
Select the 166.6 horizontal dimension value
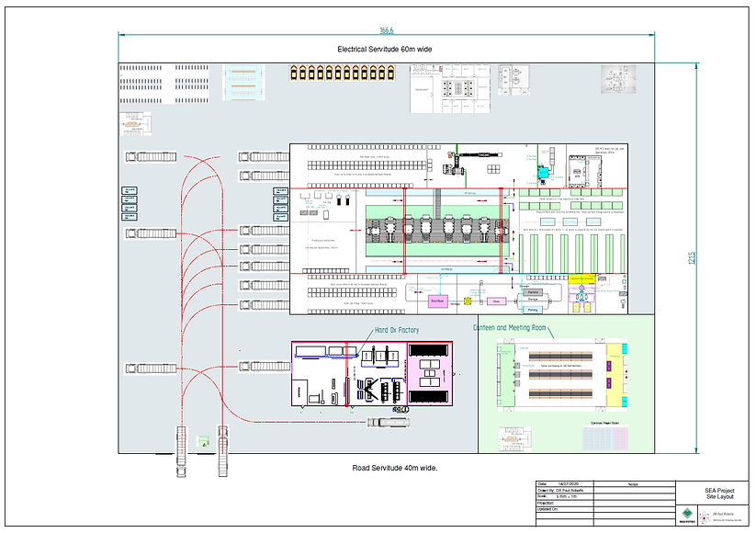(386, 30)
